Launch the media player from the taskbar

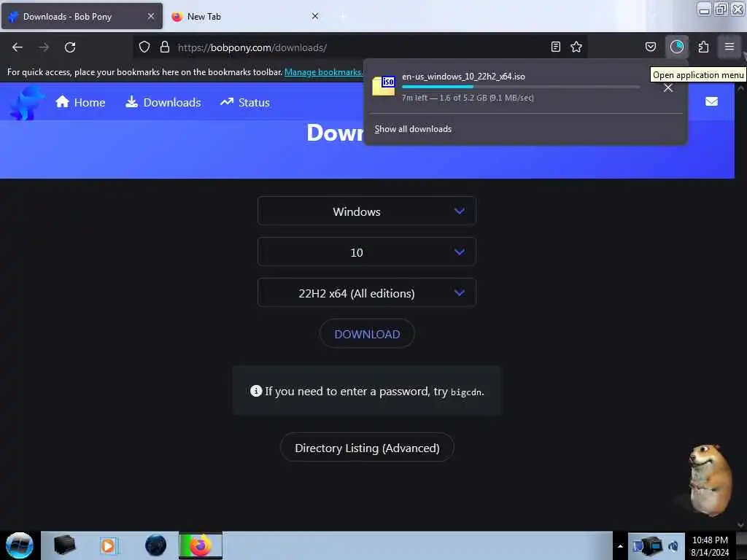click(108, 545)
